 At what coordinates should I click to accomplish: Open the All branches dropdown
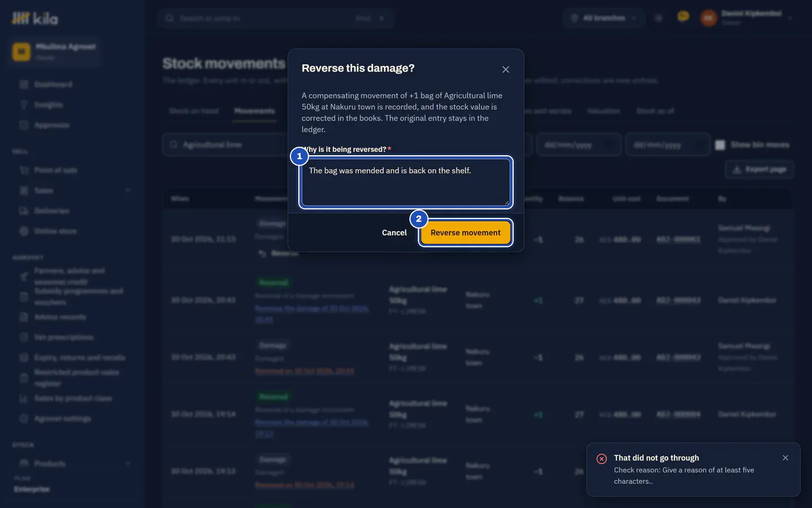[604, 18]
